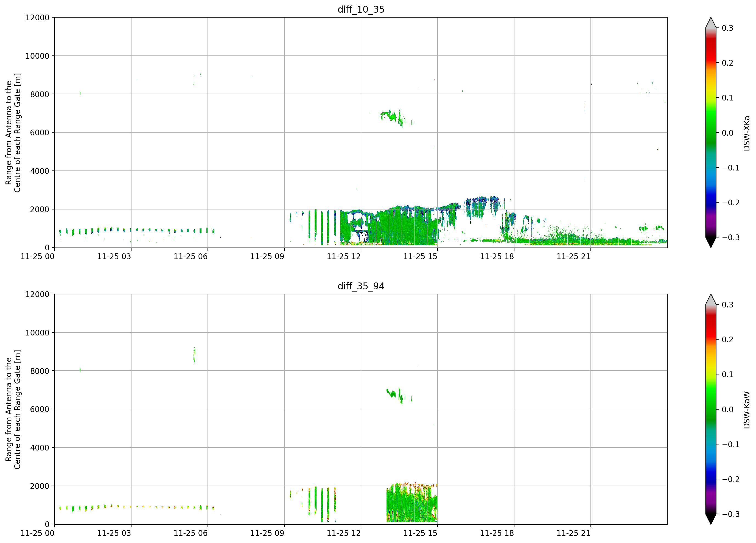756x543 pixels.
Task: Click the 11-25 03 x-axis label in top plot
Action: click(x=114, y=256)
